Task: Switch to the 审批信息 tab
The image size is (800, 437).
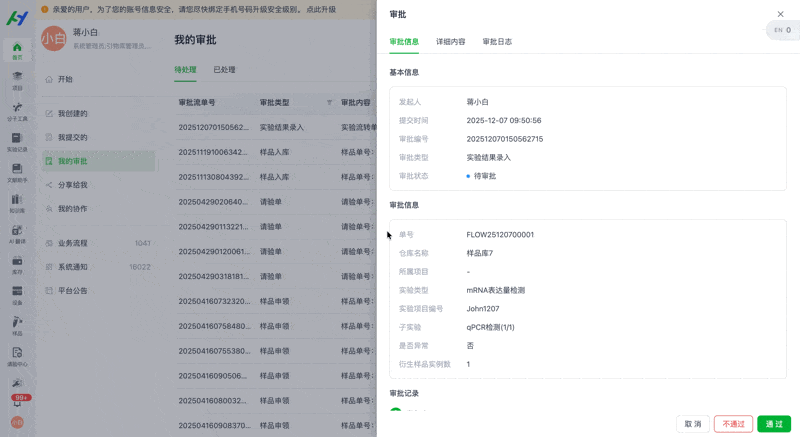Action: pos(404,42)
